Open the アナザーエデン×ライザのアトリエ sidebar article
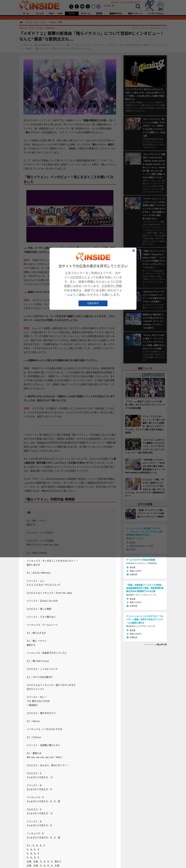Screen dimensions: 186x868 [145, 221]
